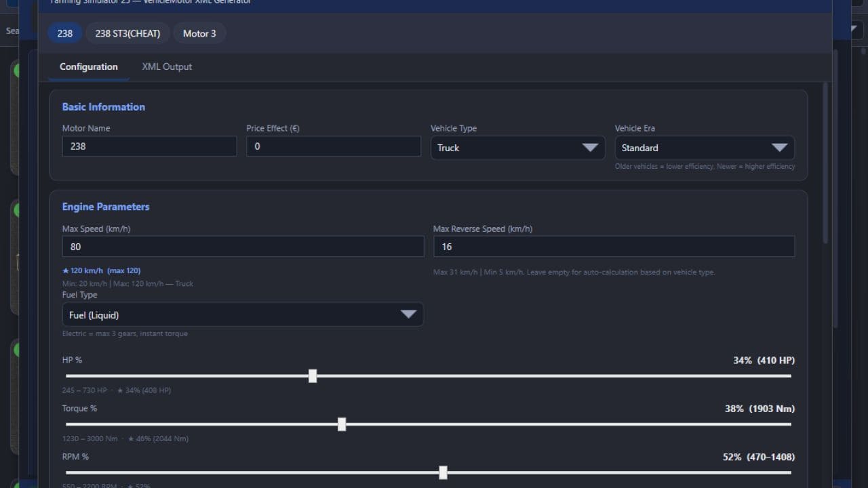This screenshot has height=488, width=868.
Task: Select the 238 motor tab
Action: point(64,33)
